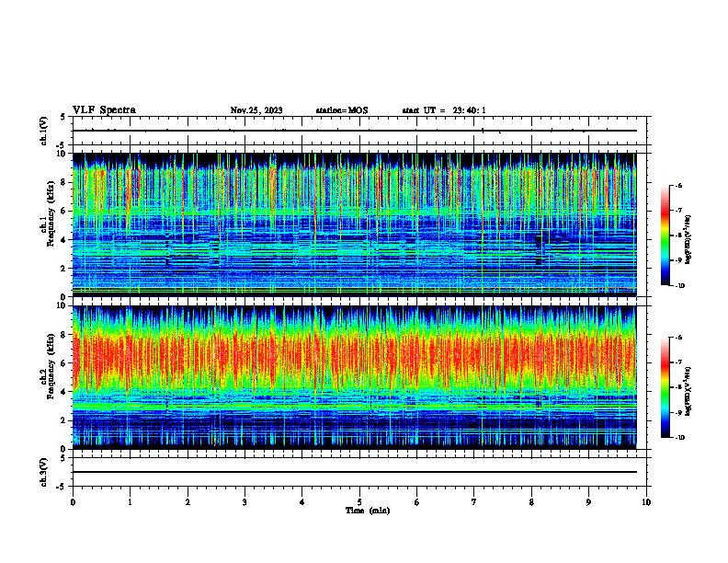Click the "8" tick on ch.2 frequency axis
The height and width of the screenshot is (563, 728).
pos(63,335)
